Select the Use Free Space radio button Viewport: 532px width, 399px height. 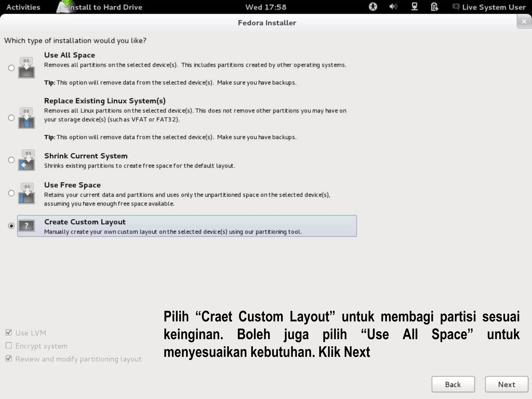click(x=11, y=193)
